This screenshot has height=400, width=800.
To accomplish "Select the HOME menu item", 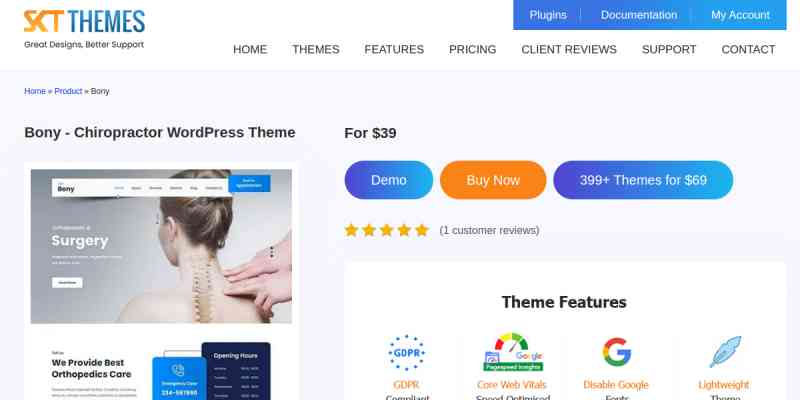I will point(250,49).
